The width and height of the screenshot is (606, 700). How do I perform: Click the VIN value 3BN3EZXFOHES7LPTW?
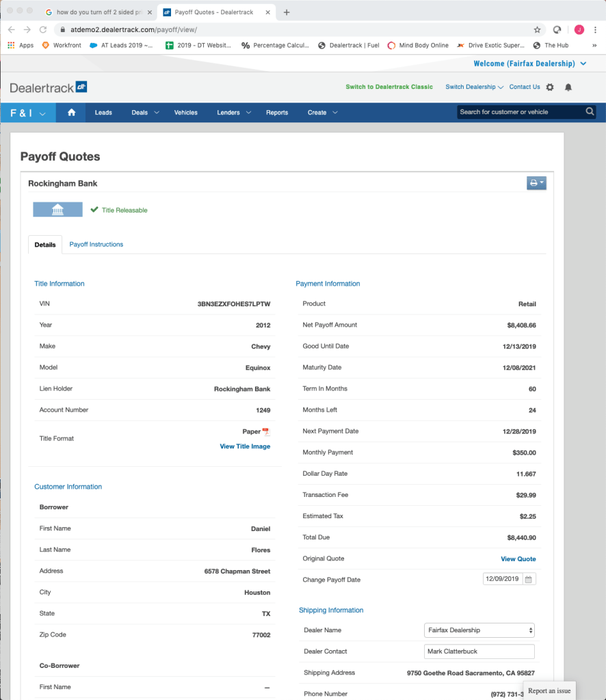pos(234,304)
